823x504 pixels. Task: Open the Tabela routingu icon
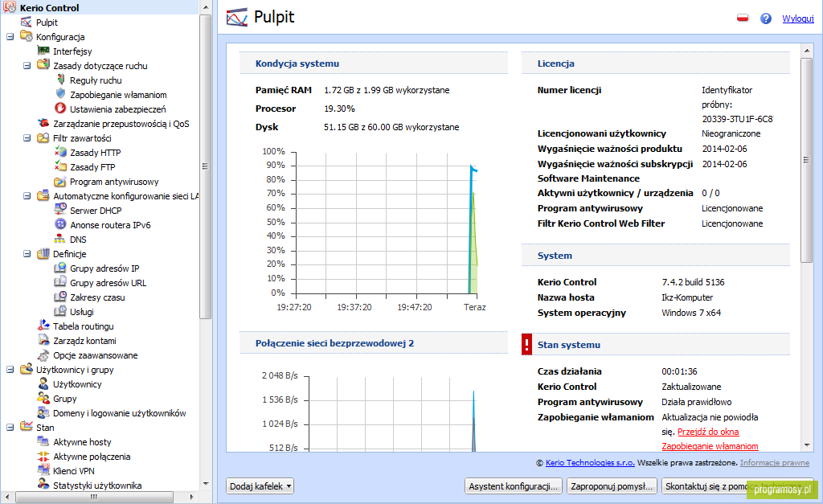click(x=43, y=326)
